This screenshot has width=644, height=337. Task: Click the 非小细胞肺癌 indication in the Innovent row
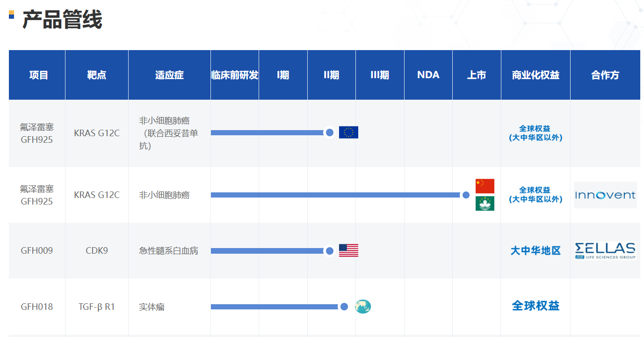click(164, 195)
